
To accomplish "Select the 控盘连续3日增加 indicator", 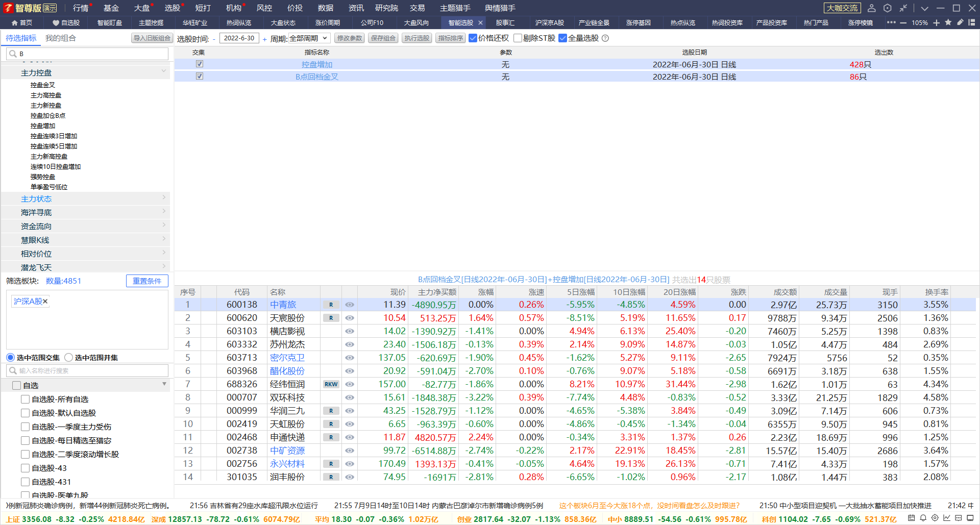I will pyautogui.click(x=54, y=136).
